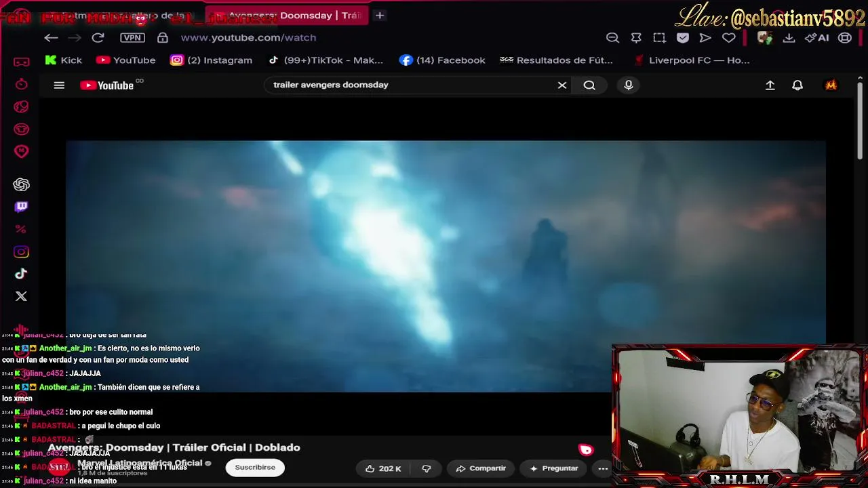Open the Preguntar button
The image size is (868, 488).
pyautogui.click(x=553, y=468)
